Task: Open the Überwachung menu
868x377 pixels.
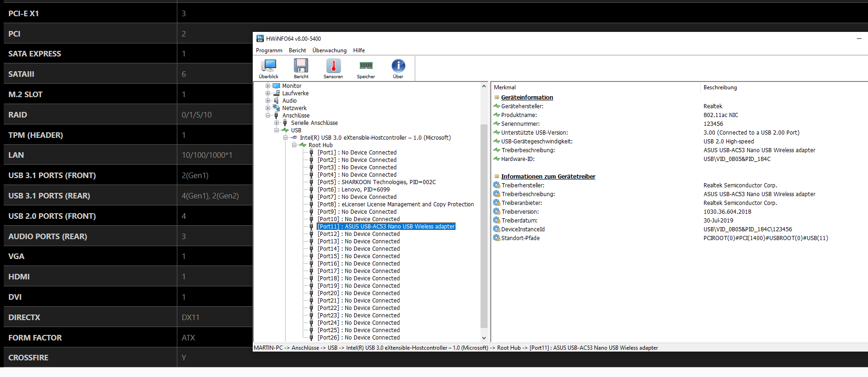Action: (329, 50)
